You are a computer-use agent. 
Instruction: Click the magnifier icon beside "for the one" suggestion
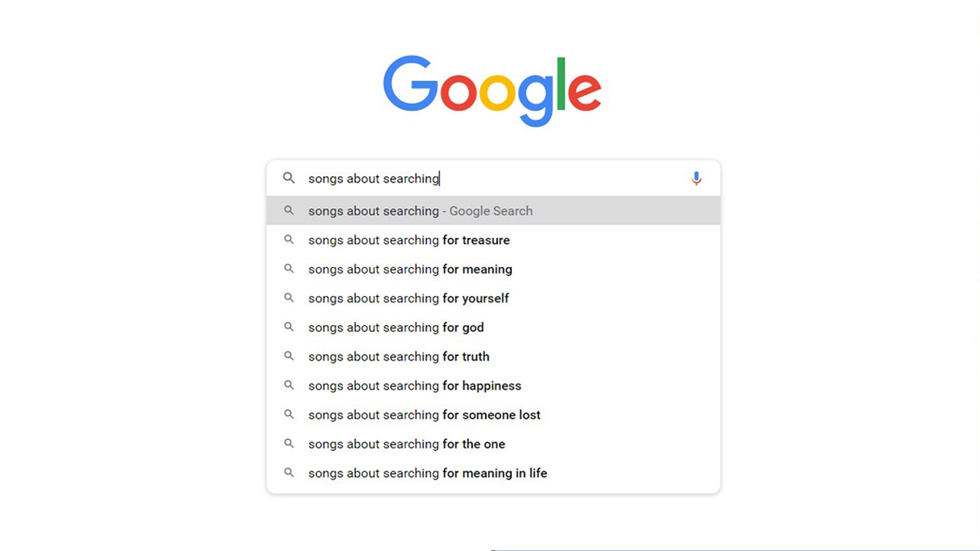(x=288, y=443)
